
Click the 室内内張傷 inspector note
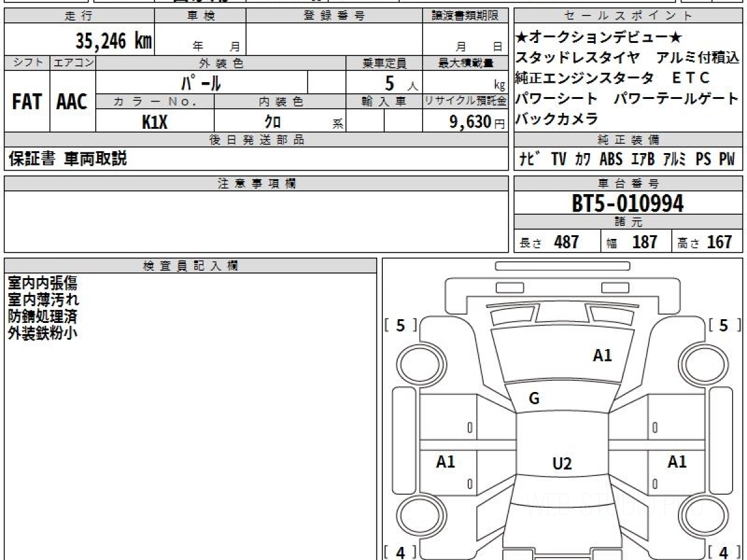(x=42, y=283)
